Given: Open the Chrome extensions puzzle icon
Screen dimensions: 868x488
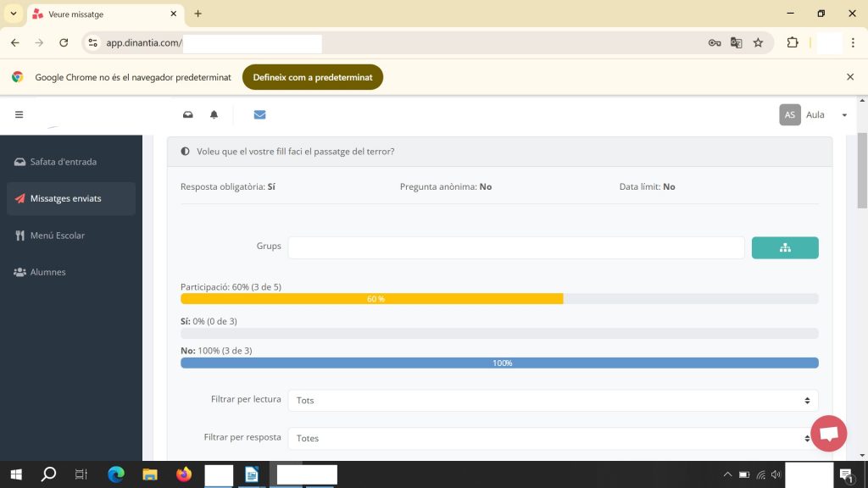Looking at the screenshot, I should click(793, 42).
